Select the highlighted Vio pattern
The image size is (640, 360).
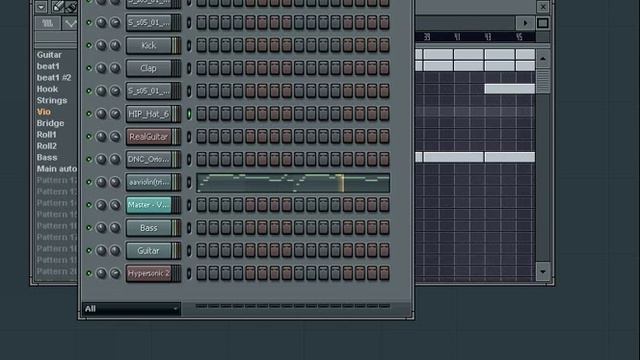coord(44,112)
